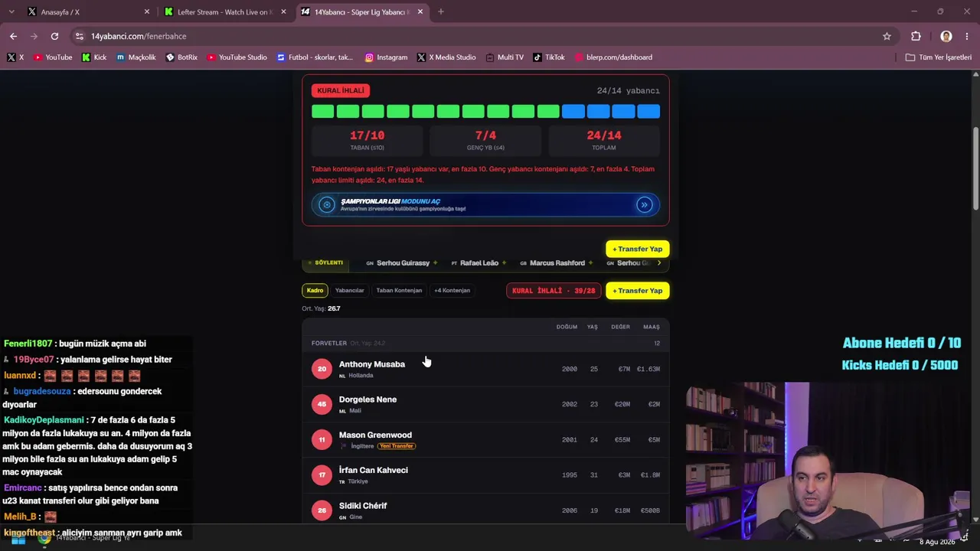Open the BotRix bookmark
The height and width of the screenshot is (551, 980).
pos(181,57)
